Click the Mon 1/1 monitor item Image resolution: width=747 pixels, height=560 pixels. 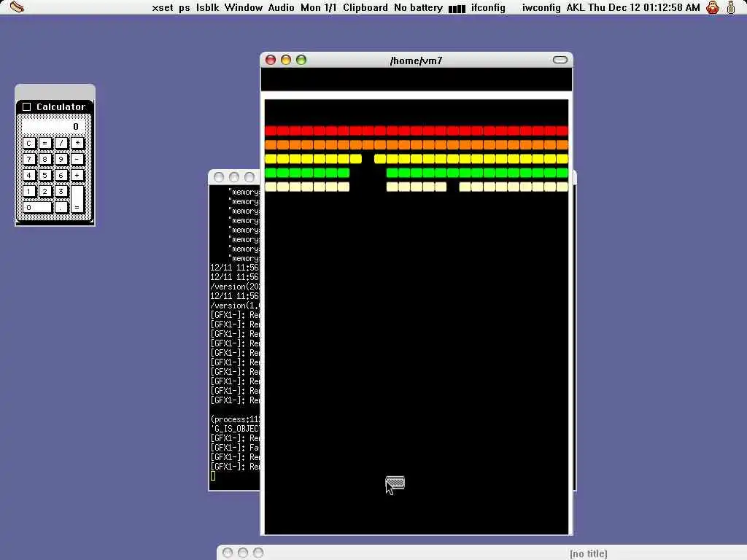(x=318, y=7)
